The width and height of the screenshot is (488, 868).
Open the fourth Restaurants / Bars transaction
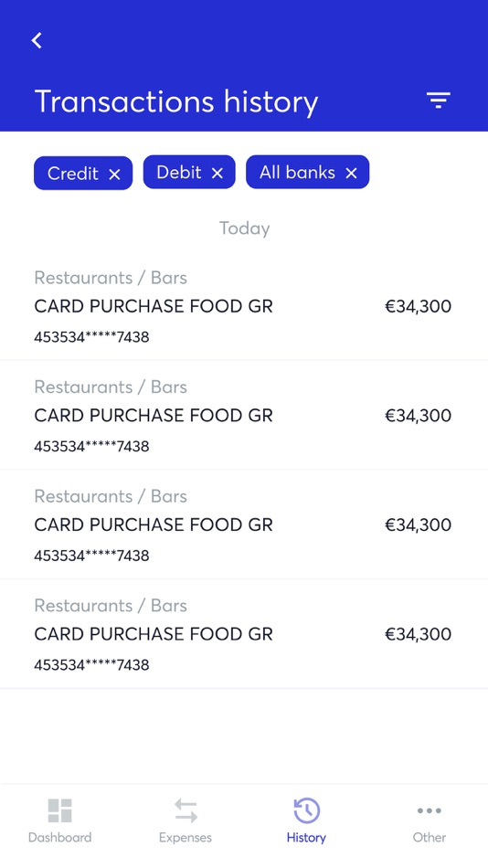[x=244, y=634]
